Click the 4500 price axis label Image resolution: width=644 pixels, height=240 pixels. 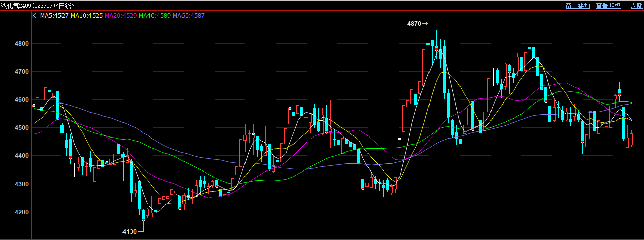coord(21,128)
